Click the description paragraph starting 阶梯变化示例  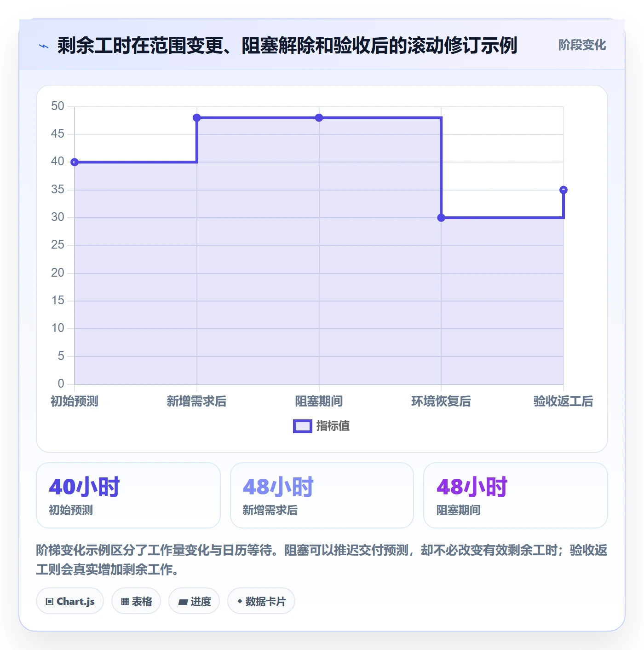pyautogui.click(x=322, y=560)
